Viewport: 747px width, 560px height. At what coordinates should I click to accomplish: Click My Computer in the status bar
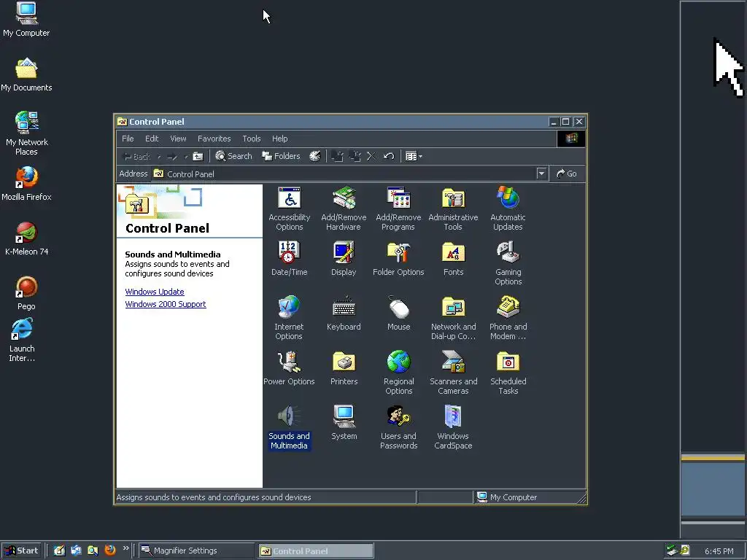click(507, 497)
